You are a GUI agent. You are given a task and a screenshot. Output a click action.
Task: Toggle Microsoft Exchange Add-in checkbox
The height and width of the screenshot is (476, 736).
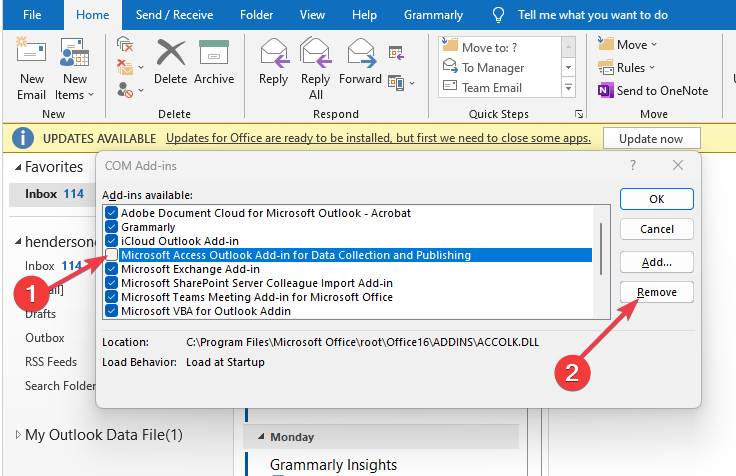pos(111,269)
